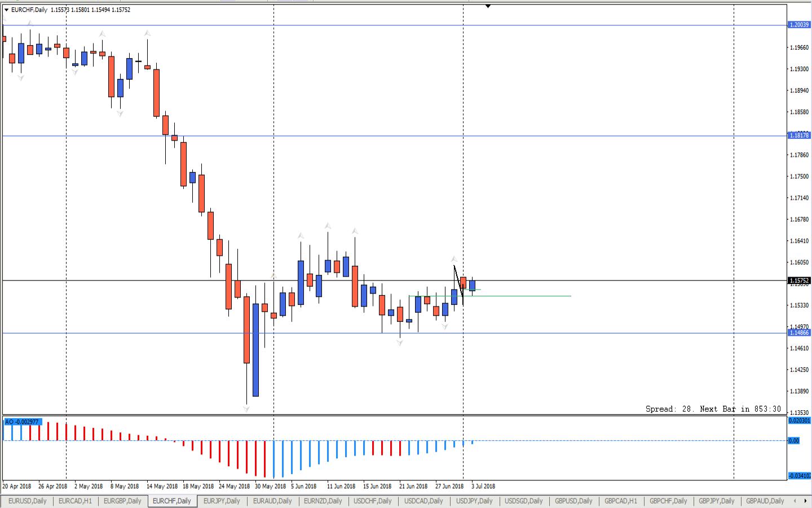Show the EURAUD,Daily chart tab
This screenshot has height=508, width=812.
pyautogui.click(x=272, y=501)
